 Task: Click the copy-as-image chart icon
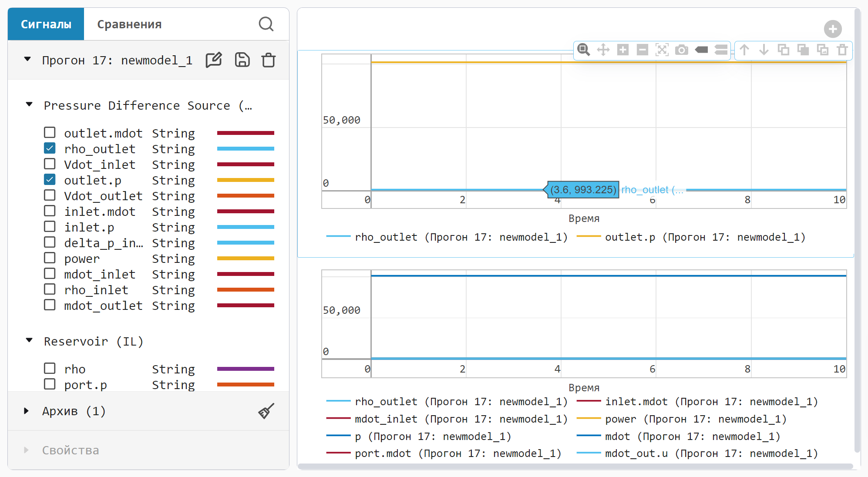(823, 50)
